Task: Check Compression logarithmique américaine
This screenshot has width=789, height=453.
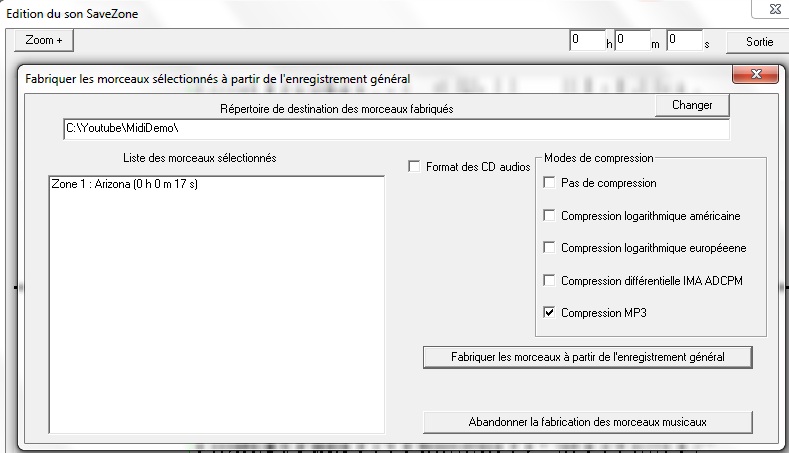Action: [x=549, y=215]
